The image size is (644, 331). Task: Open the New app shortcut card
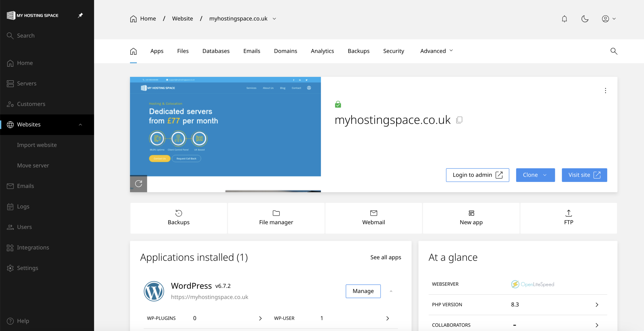tap(471, 218)
